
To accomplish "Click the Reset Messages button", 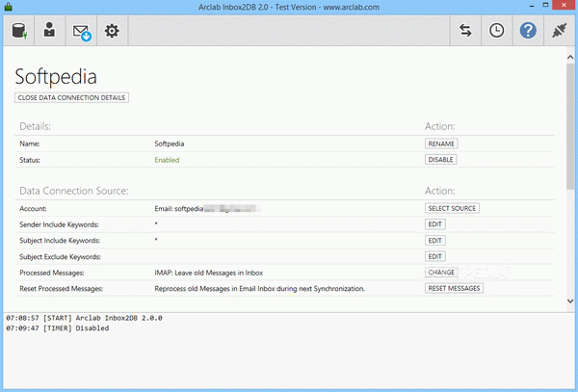I will tap(454, 288).
